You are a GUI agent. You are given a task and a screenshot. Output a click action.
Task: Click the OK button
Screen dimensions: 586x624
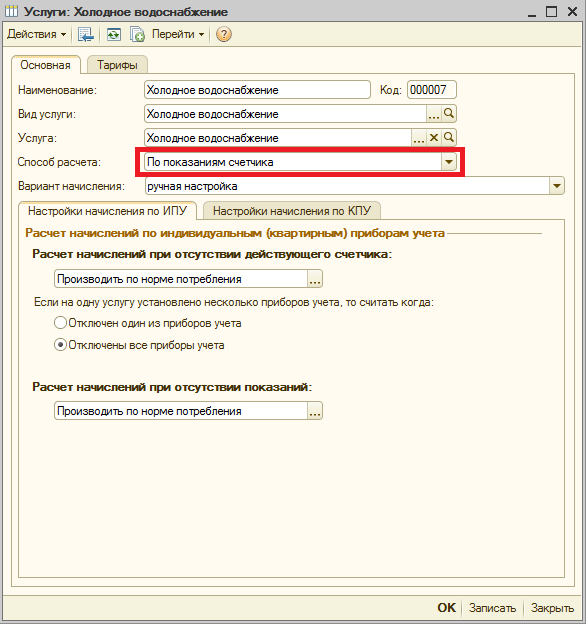pos(446,608)
